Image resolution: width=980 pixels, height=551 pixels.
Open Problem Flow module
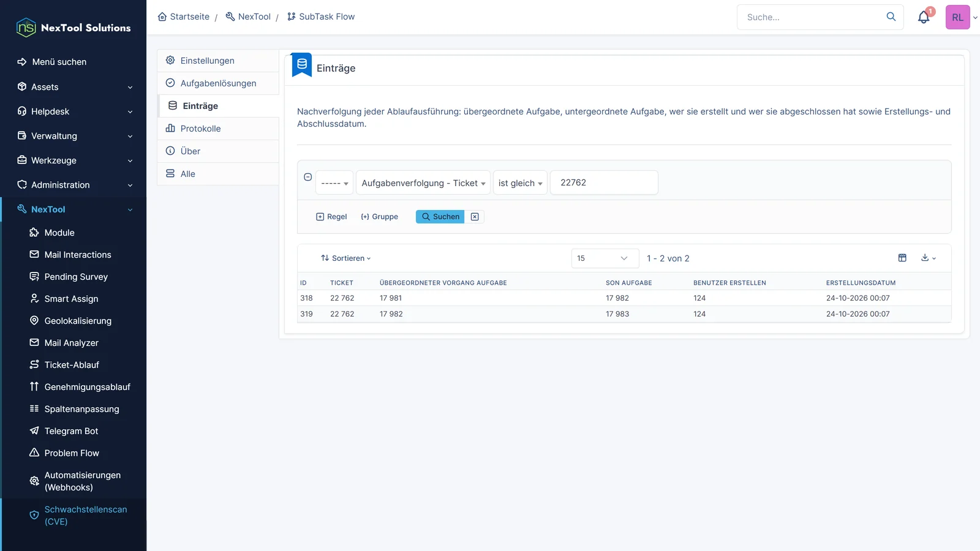tap(72, 453)
